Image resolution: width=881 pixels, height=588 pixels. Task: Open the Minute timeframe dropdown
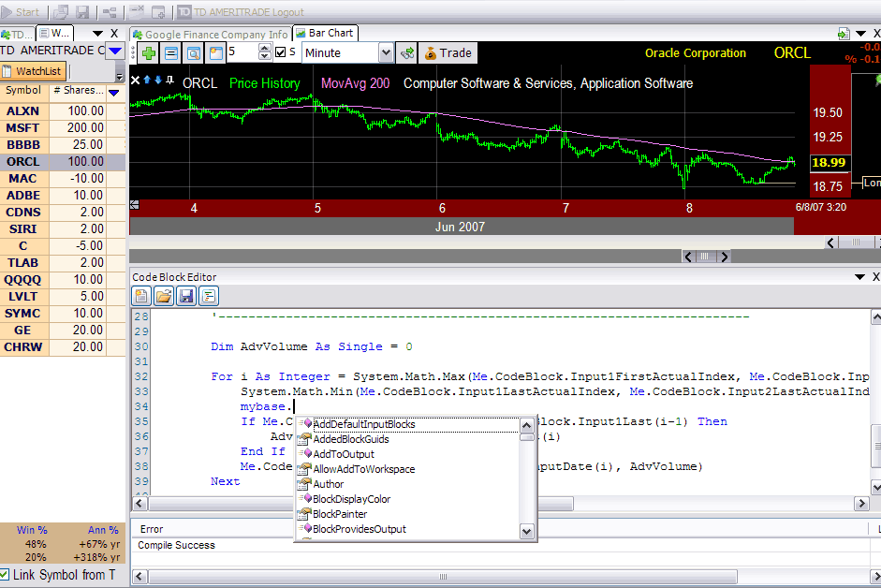(x=386, y=52)
